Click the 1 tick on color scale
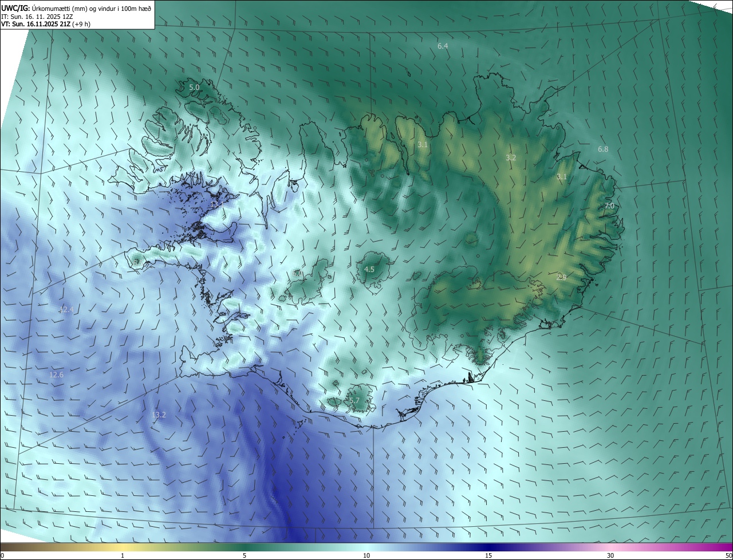Image resolution: width=733 pixels, height=560 pixels. tap(123, 555)
